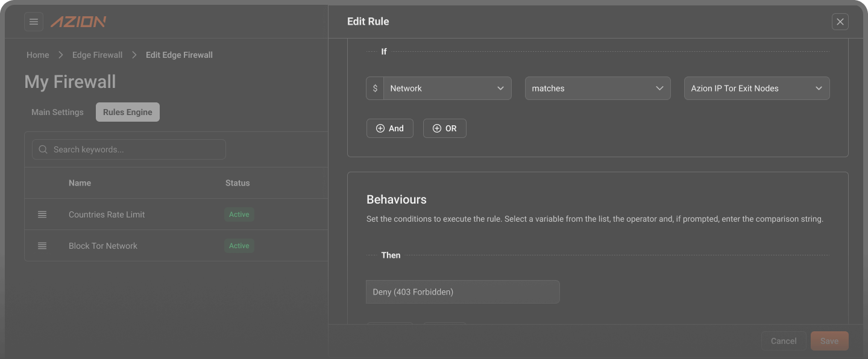Screen dimensions: 868x359
Task: Add an And condition
Action: point(390,128)
